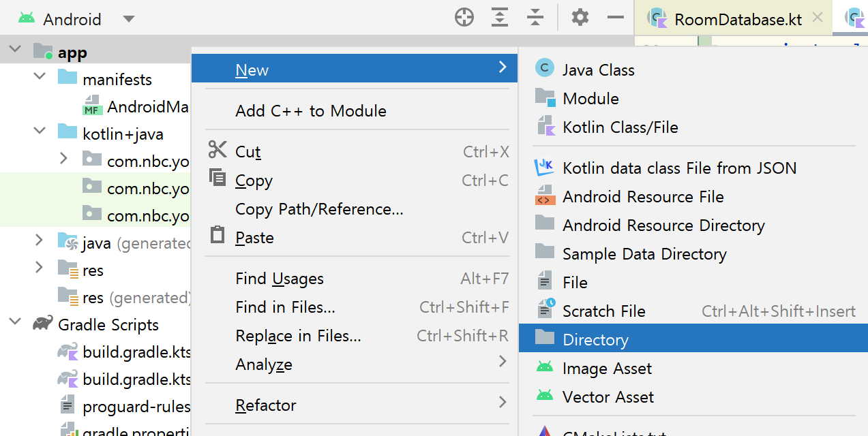Image resolution: width=868 pixels, height=436 pixels.
Task: Choose Kotlin data class File from JSON
Action: tap(693, 168)
